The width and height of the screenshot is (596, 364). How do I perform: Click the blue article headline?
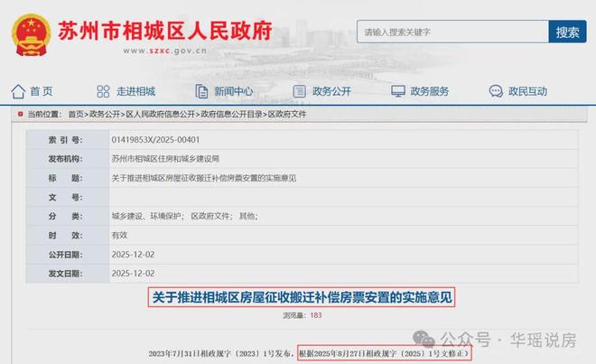coord(302,297)
